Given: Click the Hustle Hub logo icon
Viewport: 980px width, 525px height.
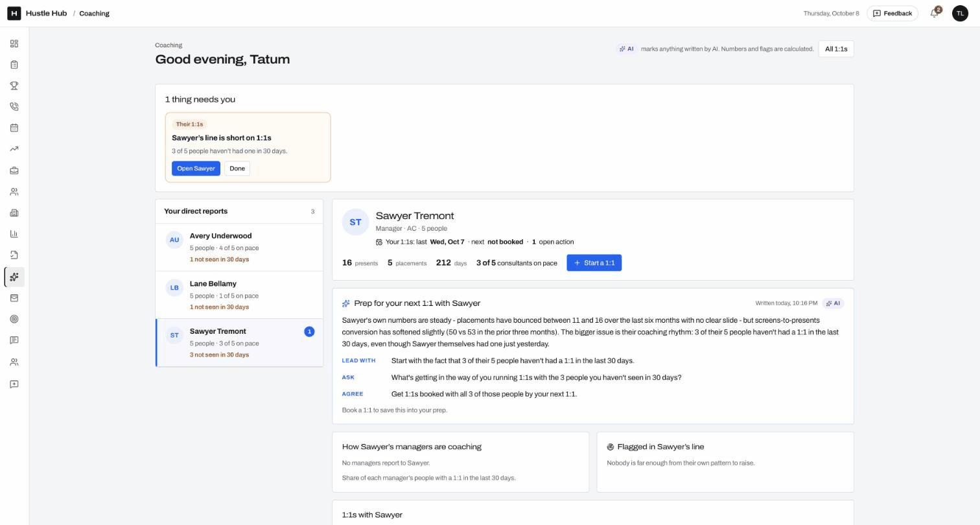Looking at the screenshot, I should (14, 13).
